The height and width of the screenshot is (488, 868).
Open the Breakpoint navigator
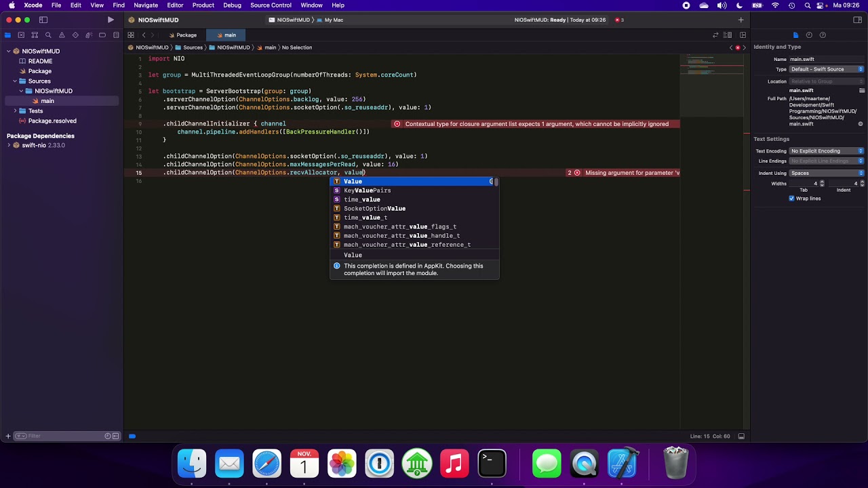(102, 35)
